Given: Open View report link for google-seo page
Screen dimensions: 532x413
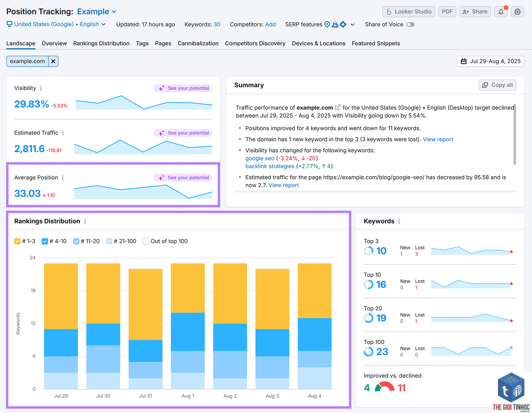Looking at the screenshot, I should tap(284, 185).
